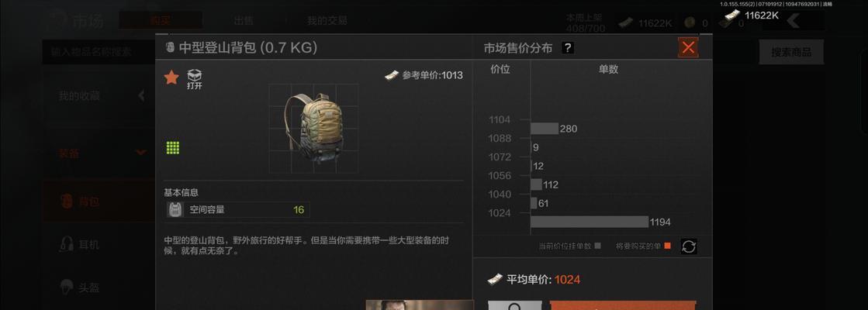The image size is (868, 310).
Task: Open 我的交易 my trades tab
Action: tap(327, 21)
